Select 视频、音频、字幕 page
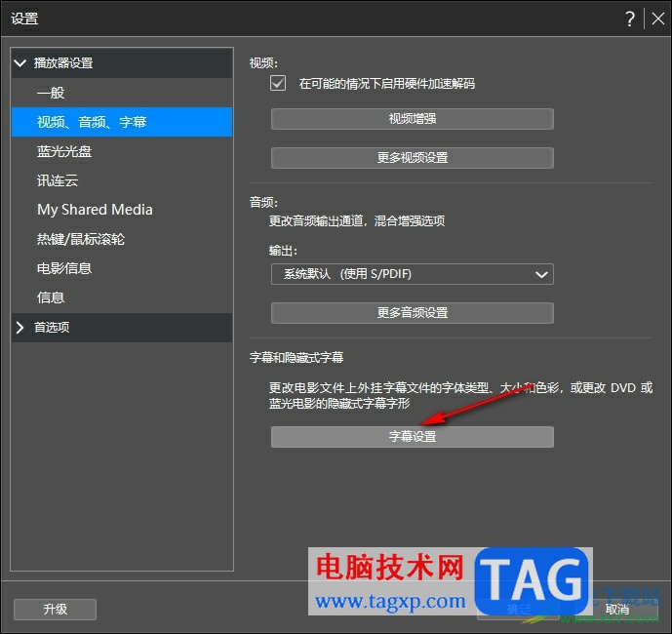Image resolution: width=672 pixels, height=634 pixels. [122, 122]
